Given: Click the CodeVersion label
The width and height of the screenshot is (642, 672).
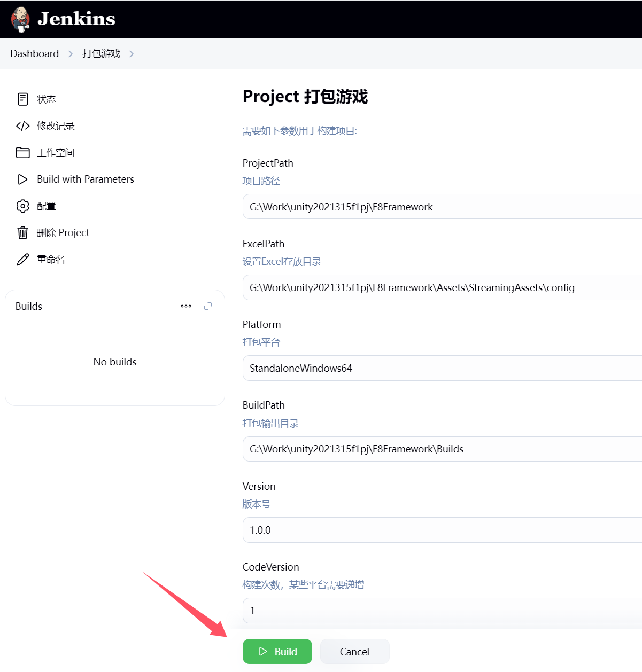Looking at the screenshot, I should (271, 567).
